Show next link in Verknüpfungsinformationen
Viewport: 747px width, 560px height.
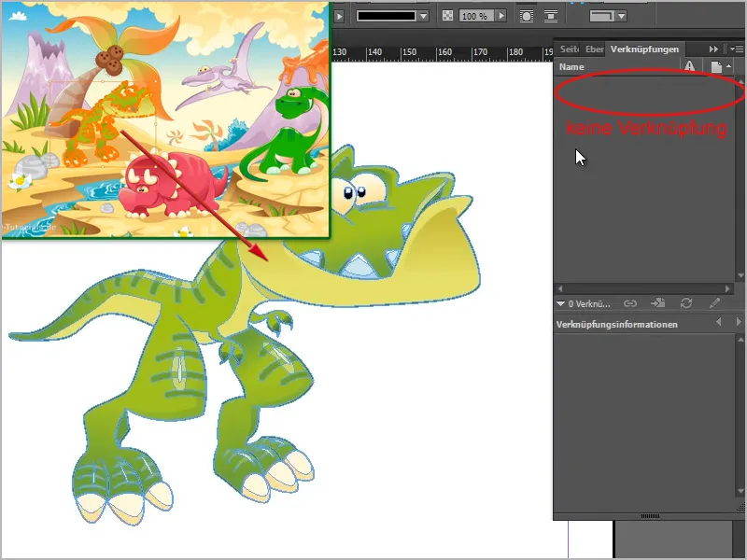(x=739, y=322)
